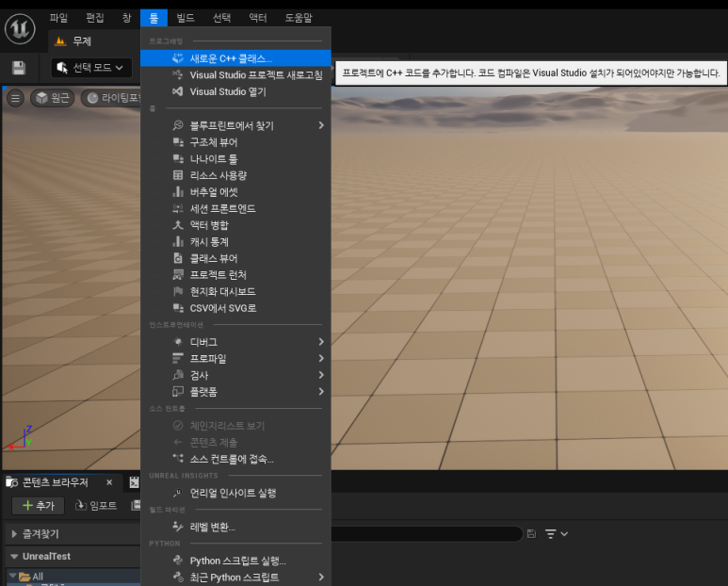Click the 디버그 bug icon
728x586 pixels.
click(x=178, y=342)
